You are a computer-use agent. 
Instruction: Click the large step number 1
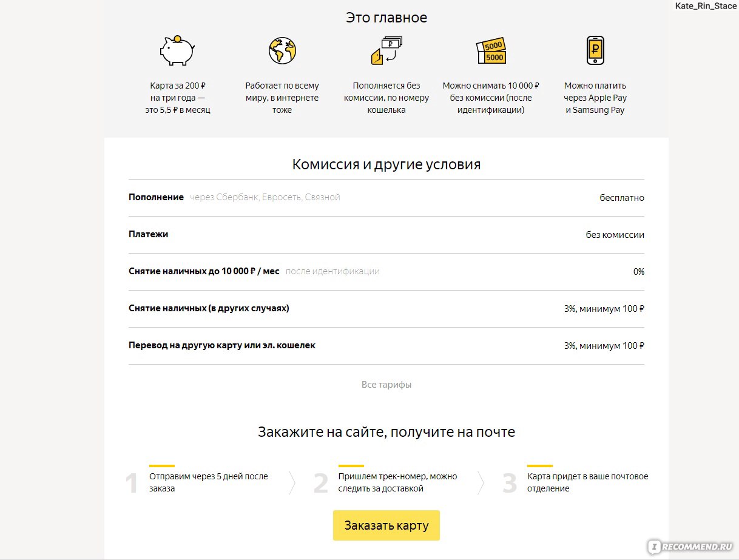coord(132,484)
